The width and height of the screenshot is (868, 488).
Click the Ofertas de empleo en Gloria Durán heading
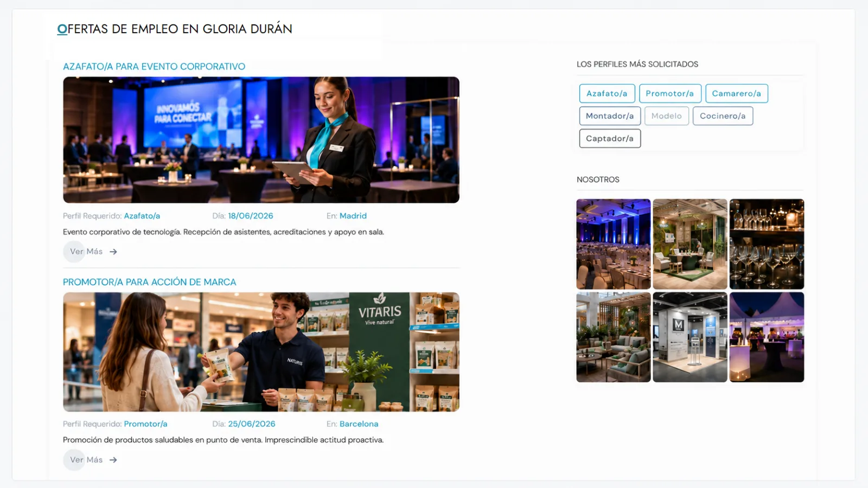pyautogui.click(x=175, y=29)
